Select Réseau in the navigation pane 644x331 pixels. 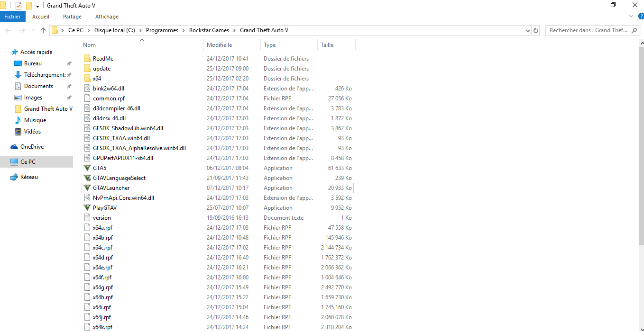[x=29, y=177]
